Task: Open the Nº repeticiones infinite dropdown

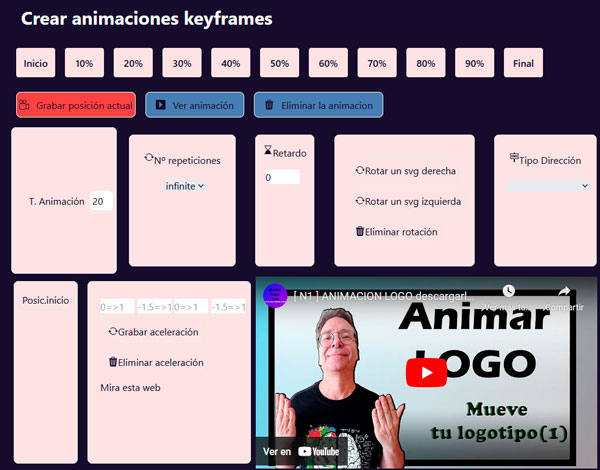Action: tap(185, 186)
